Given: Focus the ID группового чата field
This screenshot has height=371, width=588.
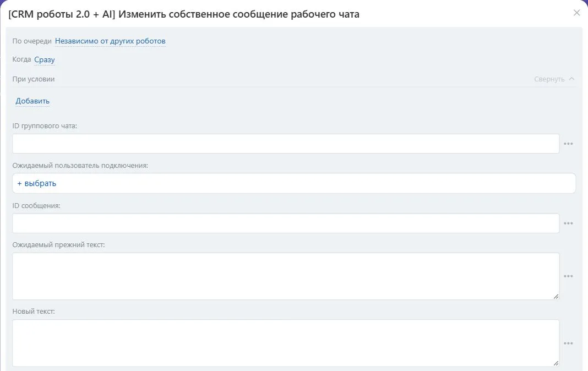Looking at the screenshot, I should pos(286,144).
